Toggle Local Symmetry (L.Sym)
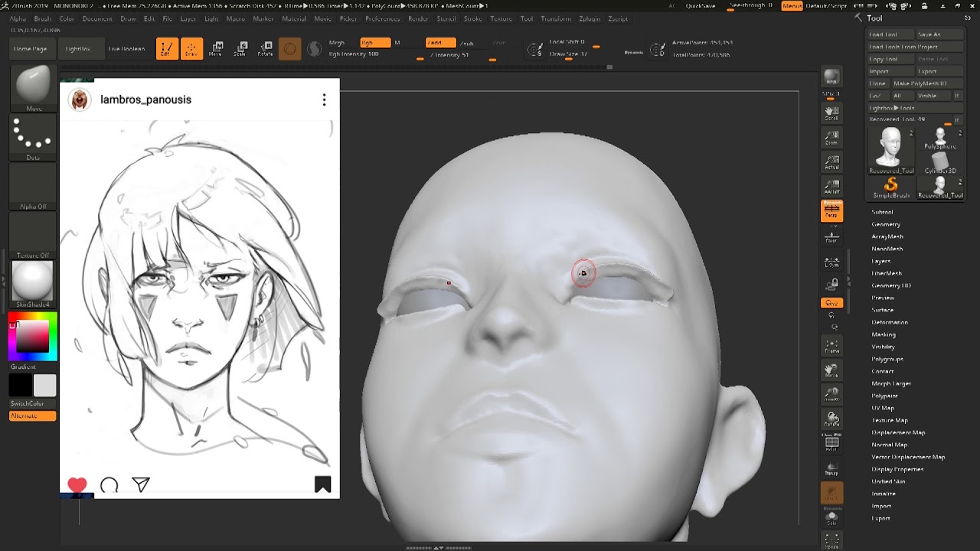The height and width of the screenshot is (551, 980). 831,262
